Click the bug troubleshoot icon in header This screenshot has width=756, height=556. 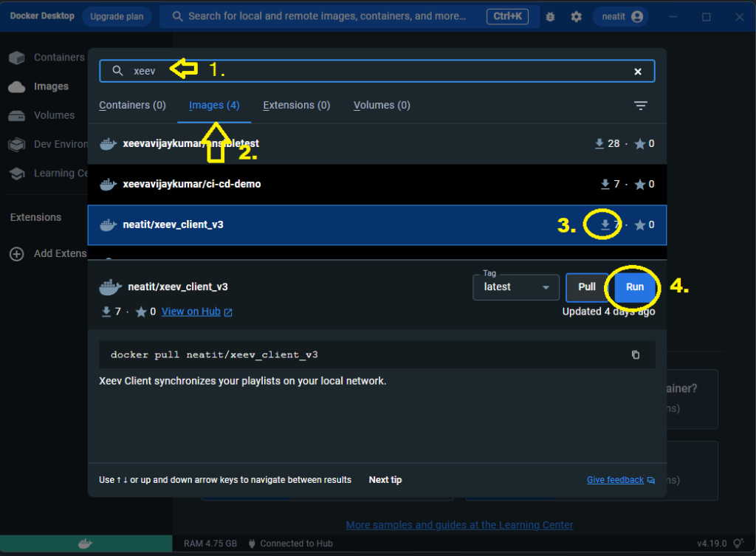pyautogui.click(x=551, y=16)
